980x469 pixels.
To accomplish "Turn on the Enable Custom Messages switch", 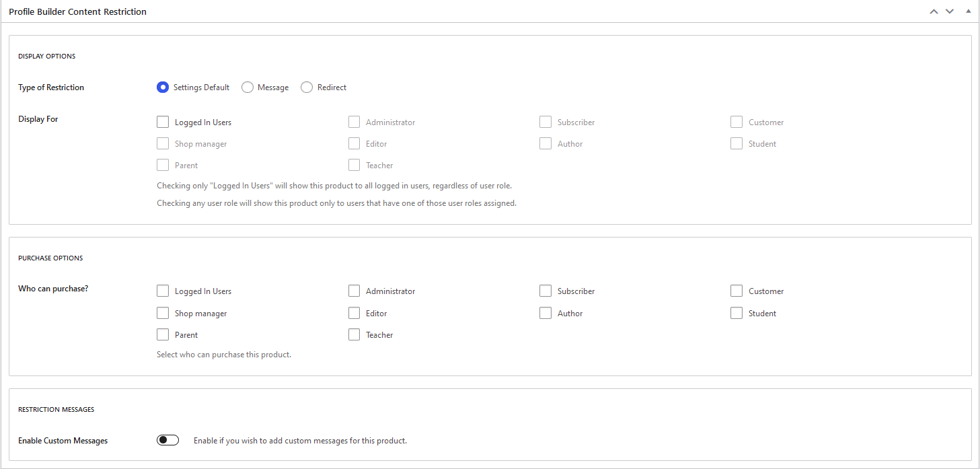I will (x=168, y=441).
